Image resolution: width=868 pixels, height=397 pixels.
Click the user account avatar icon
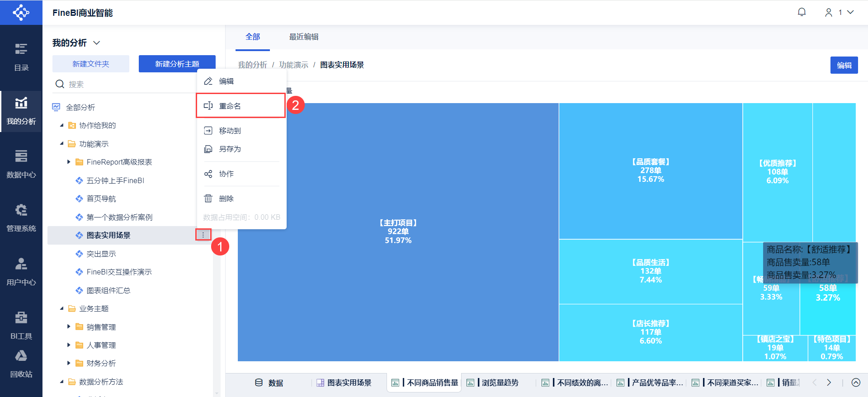click(829, 12)
